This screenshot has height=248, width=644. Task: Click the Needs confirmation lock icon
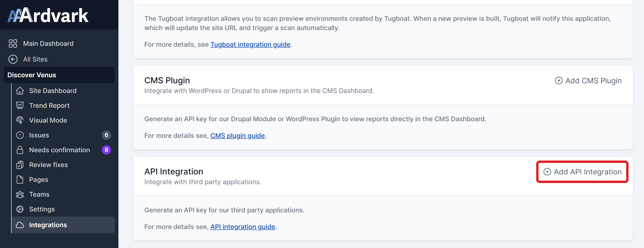pyautogui.click(x=20, y=150)
